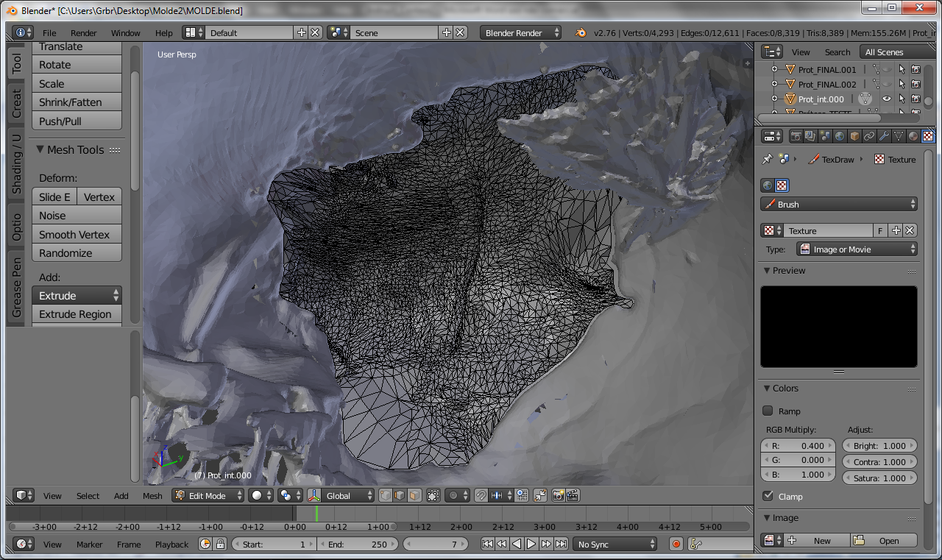Image resolution: width=942 pixels, height=560 pixels.
Task: Open the Render Layers properties tab icon
Action: (810, 136)
